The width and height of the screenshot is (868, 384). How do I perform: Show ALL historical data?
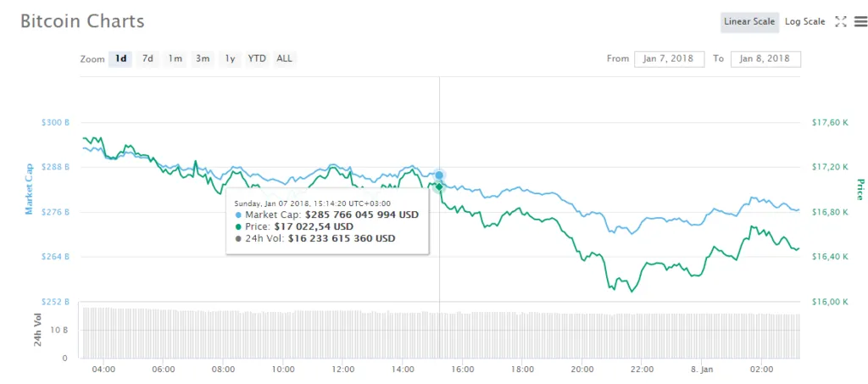(x=285, y=58)
